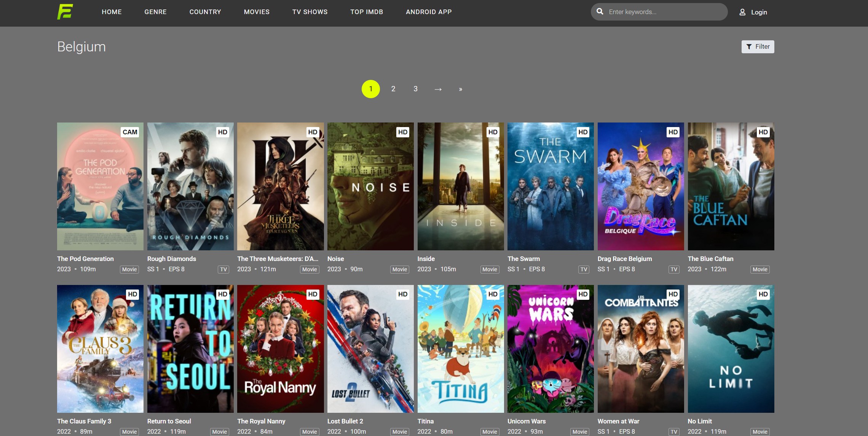The width and height of the screenshot is (868, 436).
Task: Click The Pod Generation title link
Action: point(85,259)
